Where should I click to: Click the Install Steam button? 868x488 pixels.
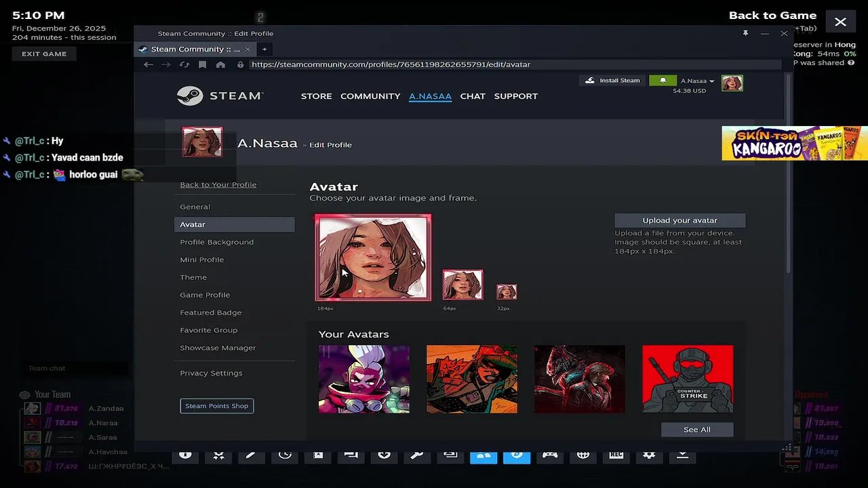pyautogui.click(x=613, y=80)
